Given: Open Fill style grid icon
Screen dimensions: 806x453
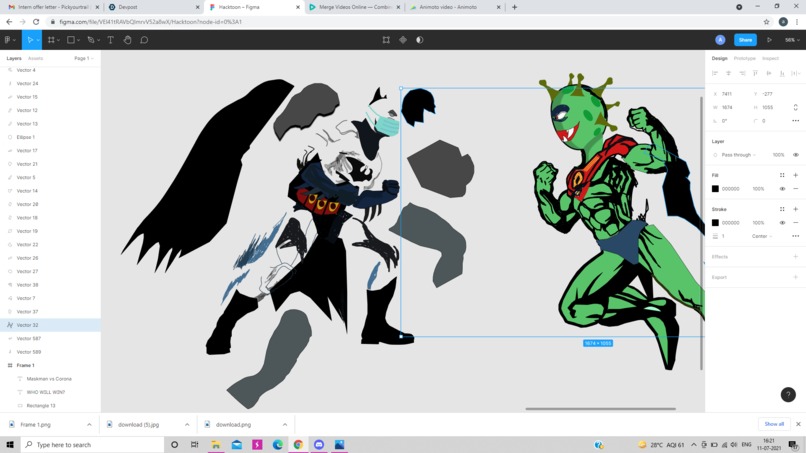Looking at the screenshot, I should click(782, 175).
